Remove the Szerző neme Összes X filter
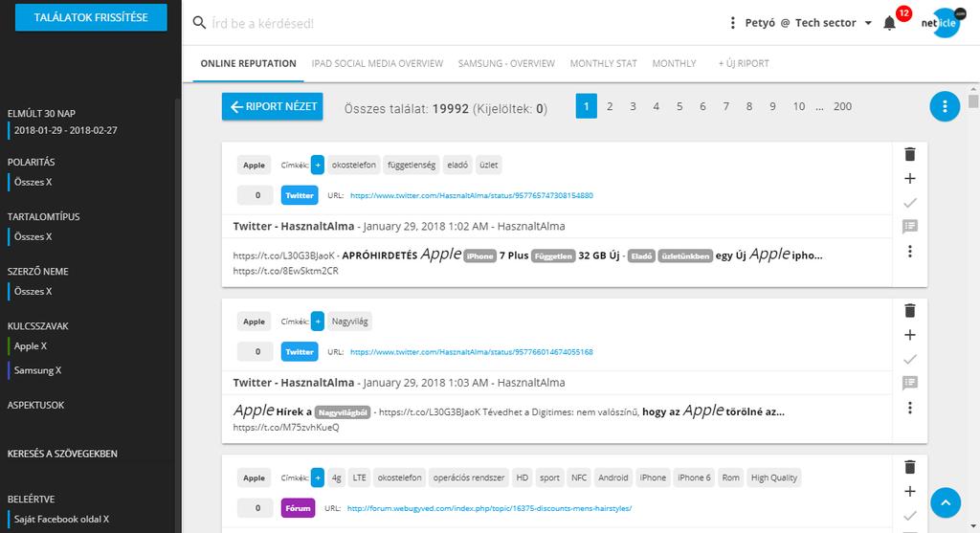This screenshot has height=533, width=980. point(33,291)
